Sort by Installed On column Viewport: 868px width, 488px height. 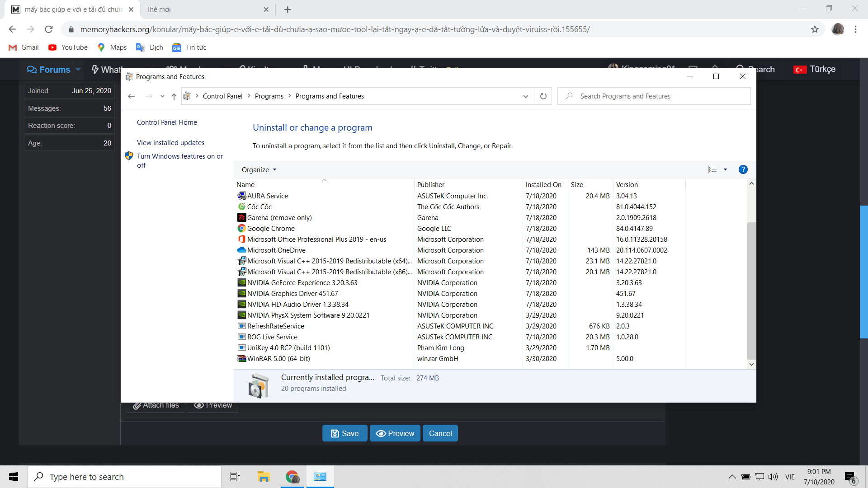[545, 184]
